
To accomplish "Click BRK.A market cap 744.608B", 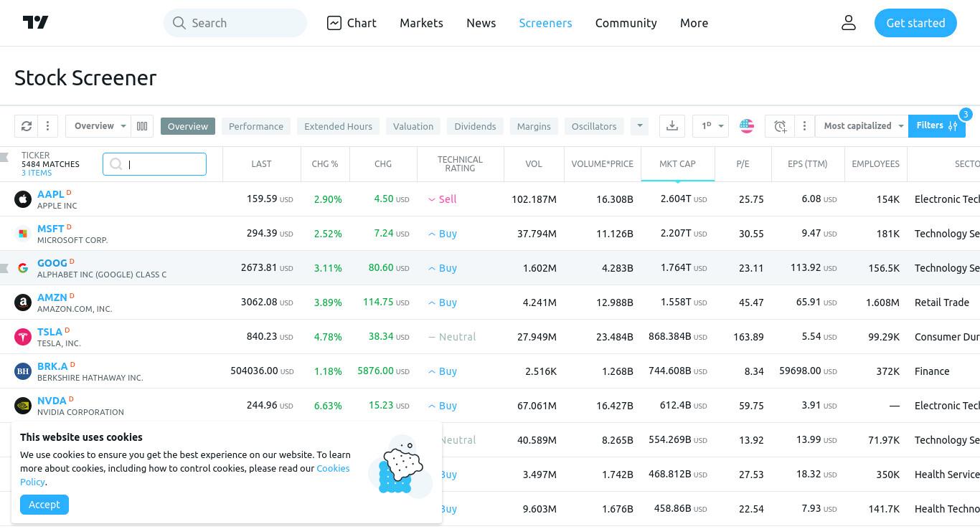I will pos(677,371).
